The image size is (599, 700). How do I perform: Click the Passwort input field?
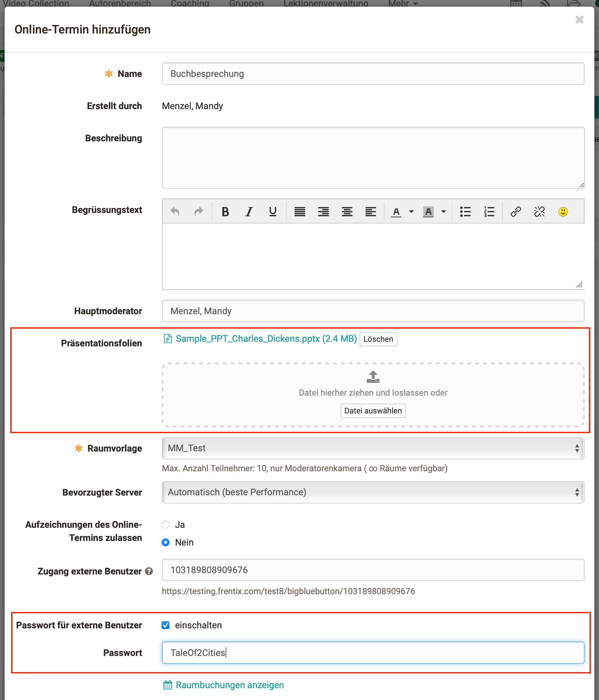coord(373,652)
